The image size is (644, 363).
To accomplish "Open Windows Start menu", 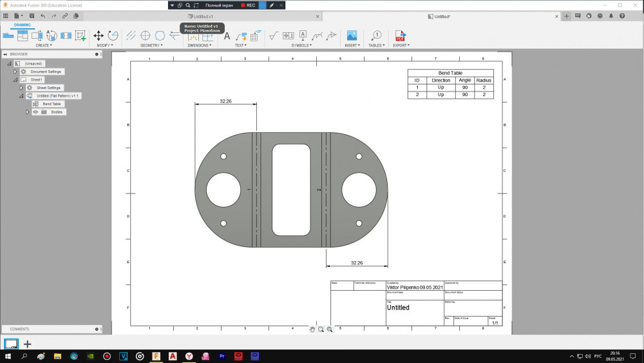I will click(8, 356).
